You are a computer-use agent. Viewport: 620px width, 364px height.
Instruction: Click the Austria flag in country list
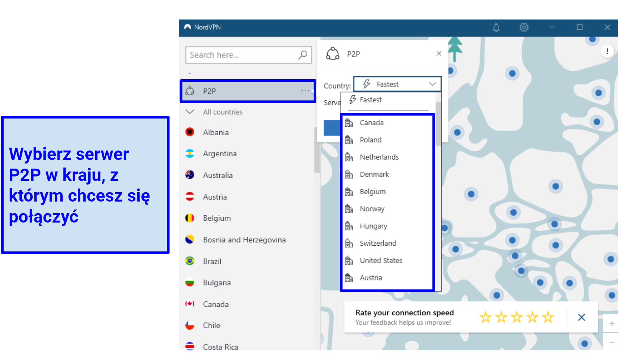(190, 196)
